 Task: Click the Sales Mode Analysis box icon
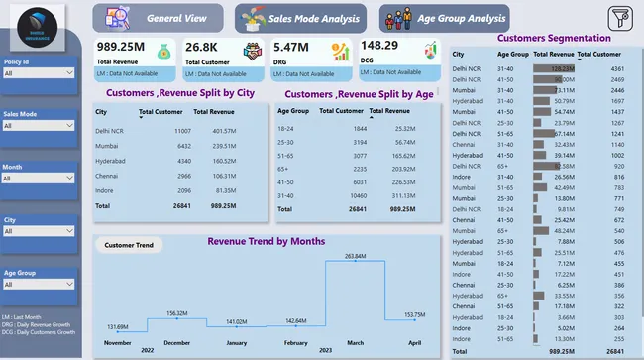(254, 19)
